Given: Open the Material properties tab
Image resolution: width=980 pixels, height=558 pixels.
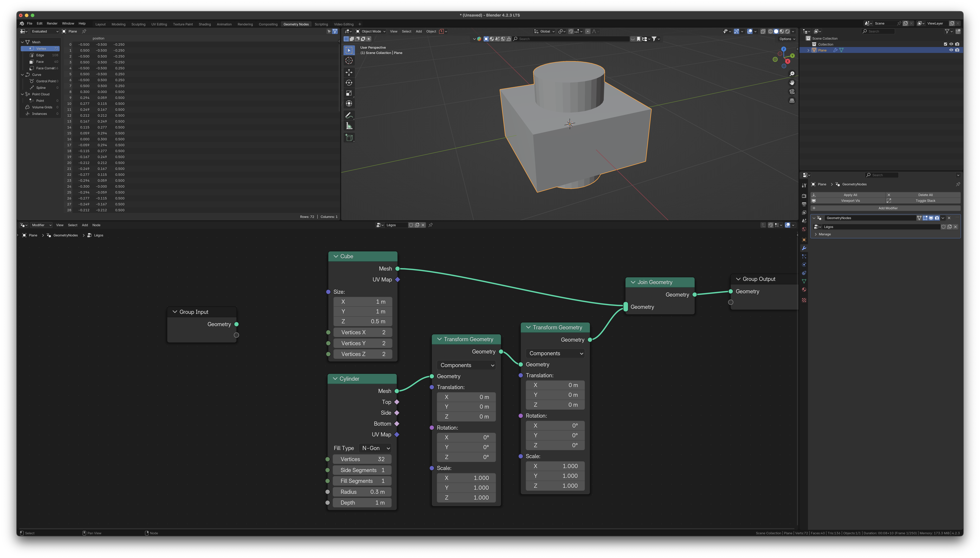Looking at the screenshot, I should tap(804, 290).
